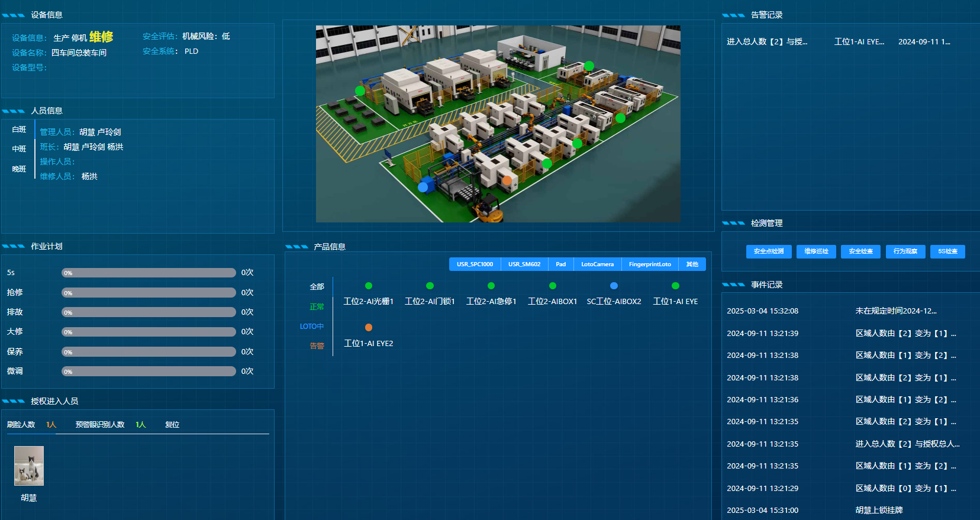Click the status dot for 工位2-AI门锁1

pos(430,286)
